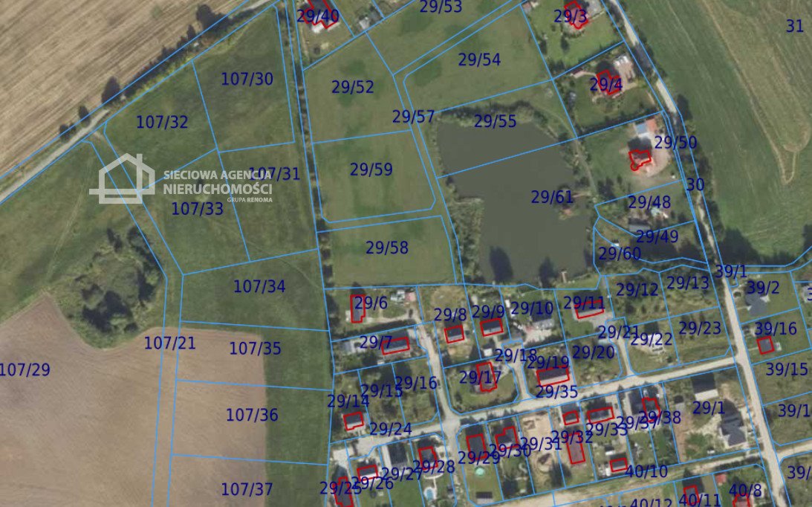
Task: Select parcel 29/52 label
Action: (353, 87)
